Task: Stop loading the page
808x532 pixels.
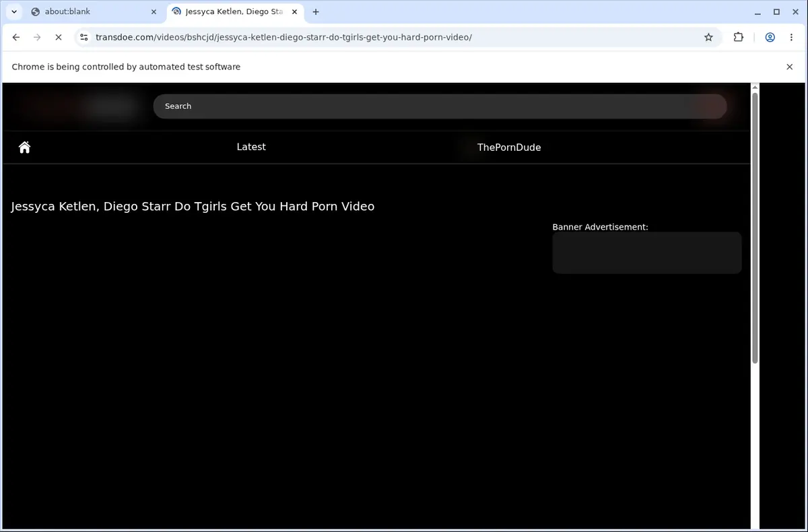Action: coord(58,37)
